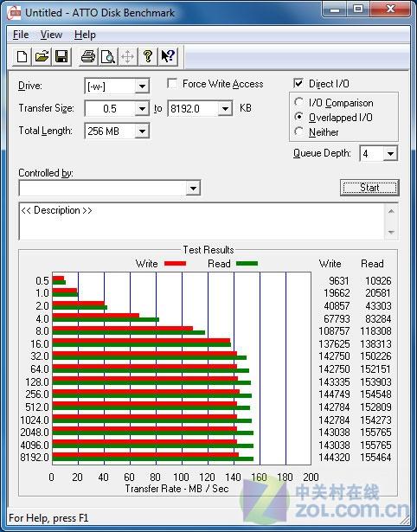Click the status bar help text
417x532 pixels.
point(48,518)
